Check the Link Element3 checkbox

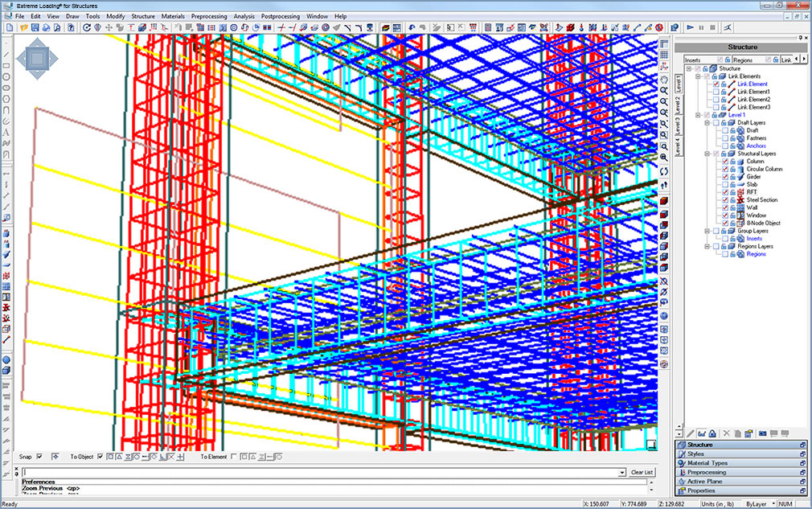(x=716, y=107)
